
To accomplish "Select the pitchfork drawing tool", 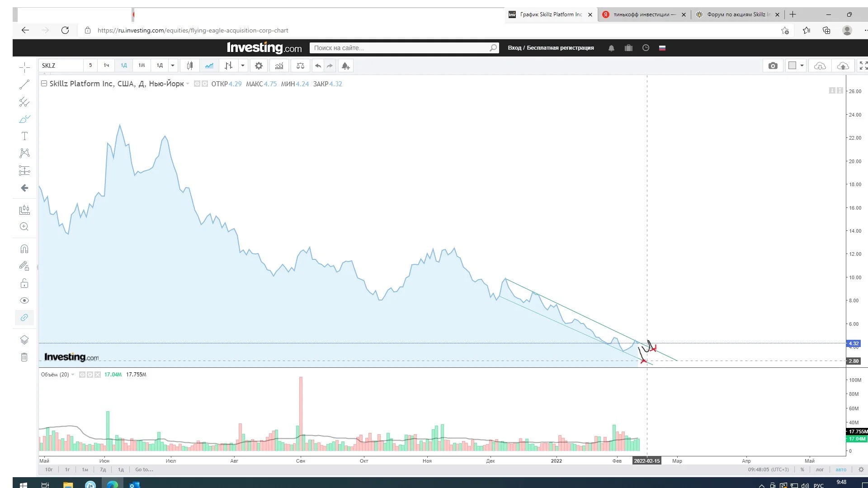I will point(24,102).
